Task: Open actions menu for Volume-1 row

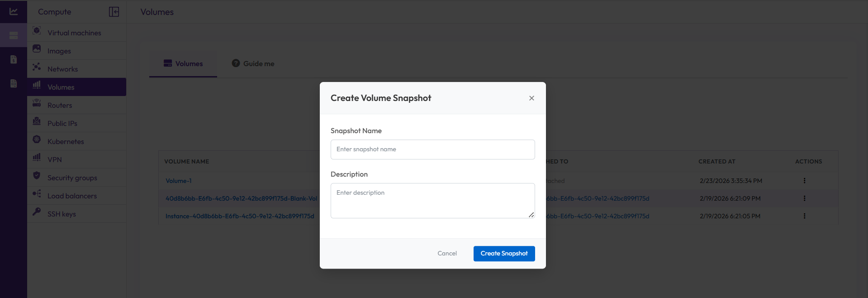Action: coord(804,181)
